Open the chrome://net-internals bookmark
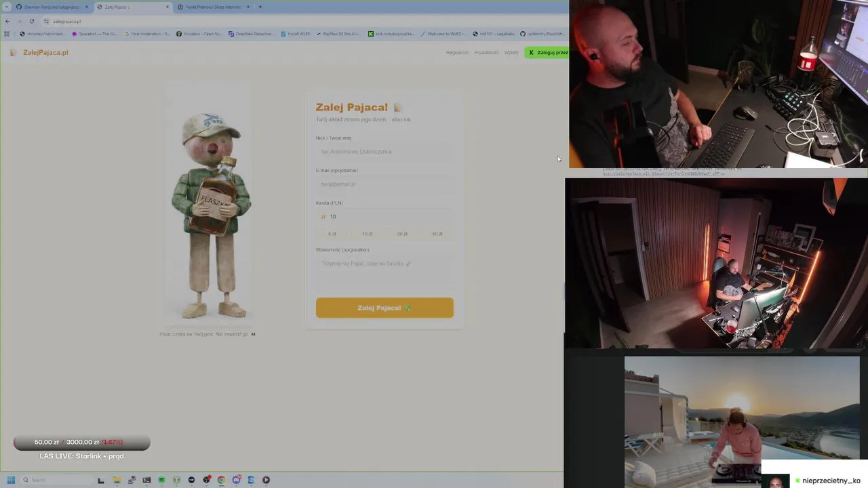868x488 pixels. pos(43,33)
